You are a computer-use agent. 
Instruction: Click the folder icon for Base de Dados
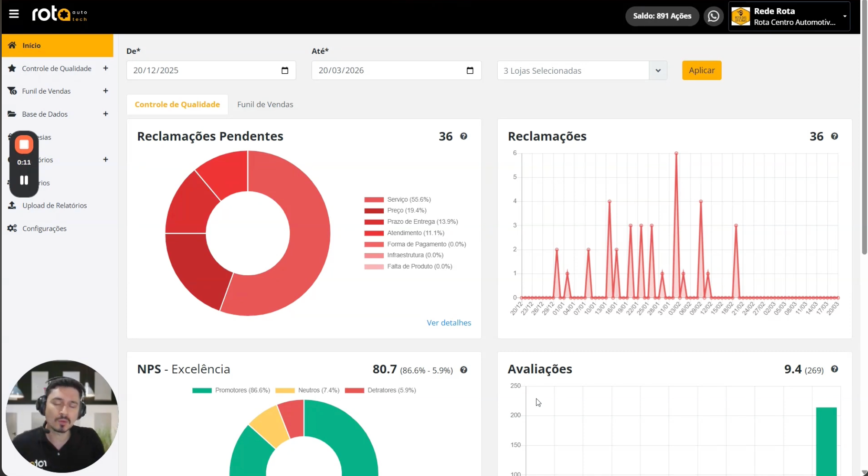point(12,114)
